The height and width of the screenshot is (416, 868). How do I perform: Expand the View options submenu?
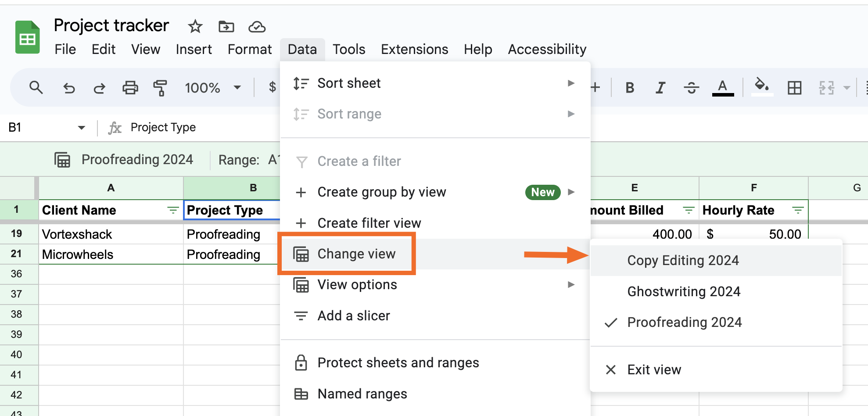click(x=435, y=285)
